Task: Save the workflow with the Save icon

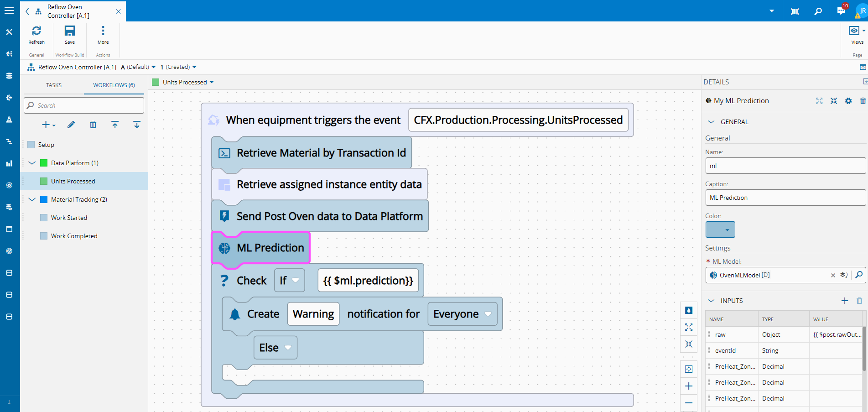Action: tap(70, 31)
